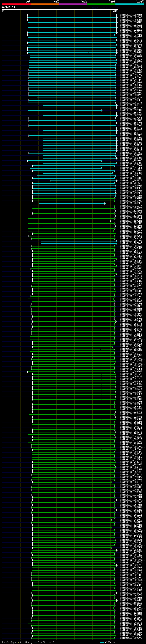
Task: Select label UniRef100_C3PGD5
Action: point(131,635)
